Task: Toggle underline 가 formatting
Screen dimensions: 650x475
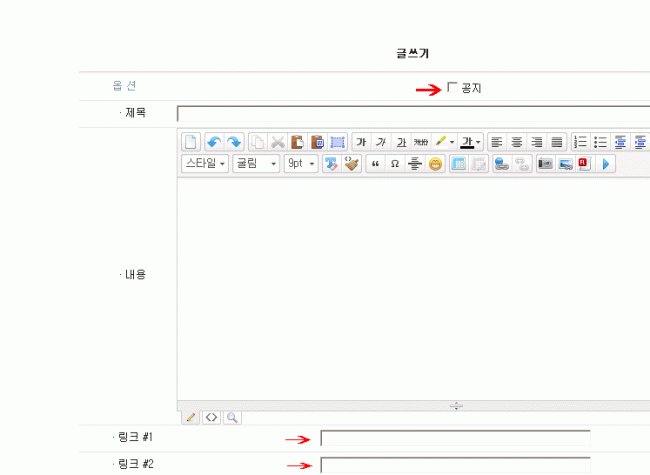Action: [401, 142]
